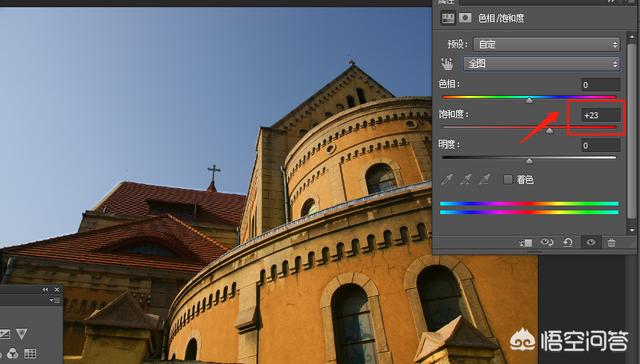Click the Hue/Saturation adjustment icon in the Properties header
640x364 pixels.
(x=448, y=18)
